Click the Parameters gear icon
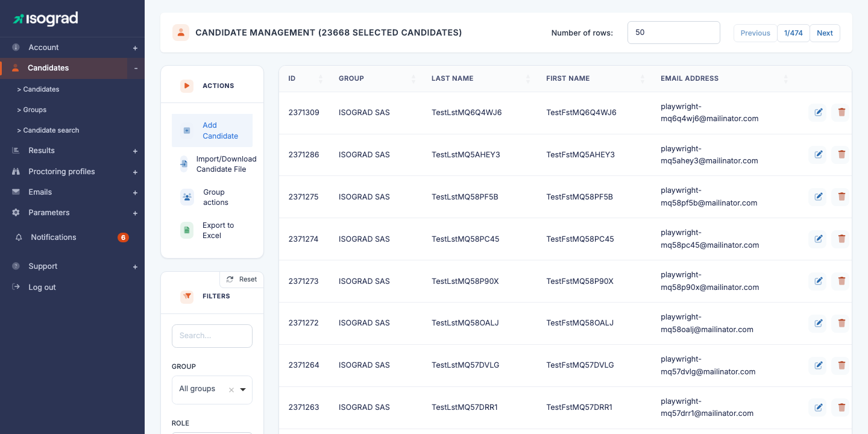 click(16, 213)
